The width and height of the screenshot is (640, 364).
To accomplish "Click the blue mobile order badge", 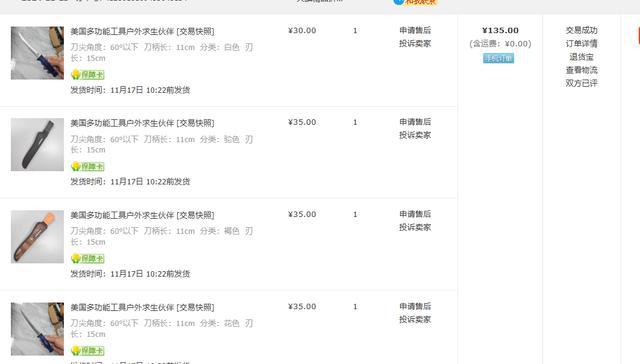I will tap(498, 58).
